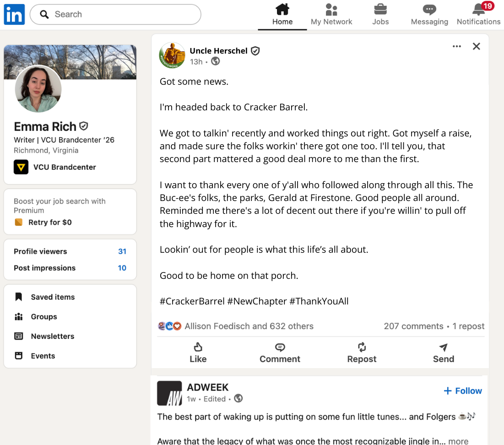Click the LinkedIn logo icon
Image resolution: width=504 pixels, height=445 pixels.
pos(14,15)
